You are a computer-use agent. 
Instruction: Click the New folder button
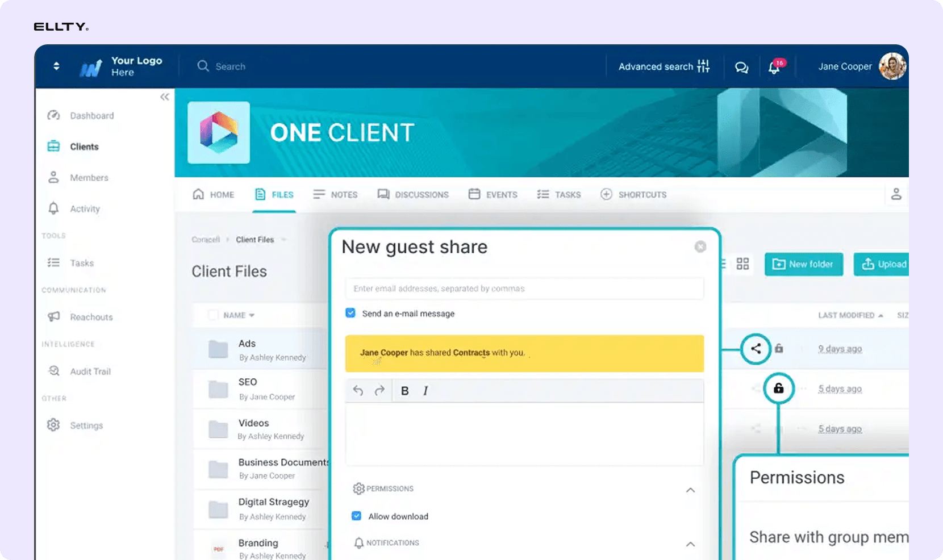(x=804, y=264)
